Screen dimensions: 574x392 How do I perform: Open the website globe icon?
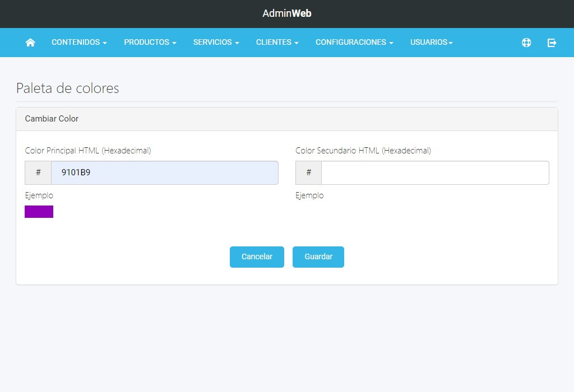(x=526, y=43)
